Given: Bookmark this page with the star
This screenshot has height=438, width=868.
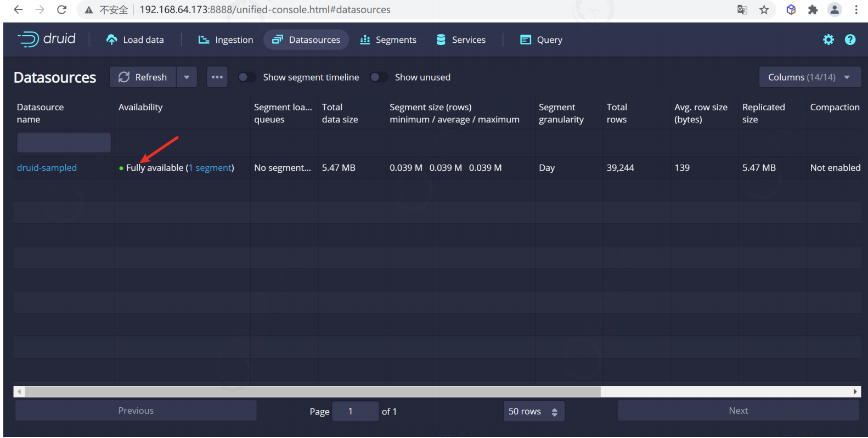Looking at the screenshot, I should (764, 10).
